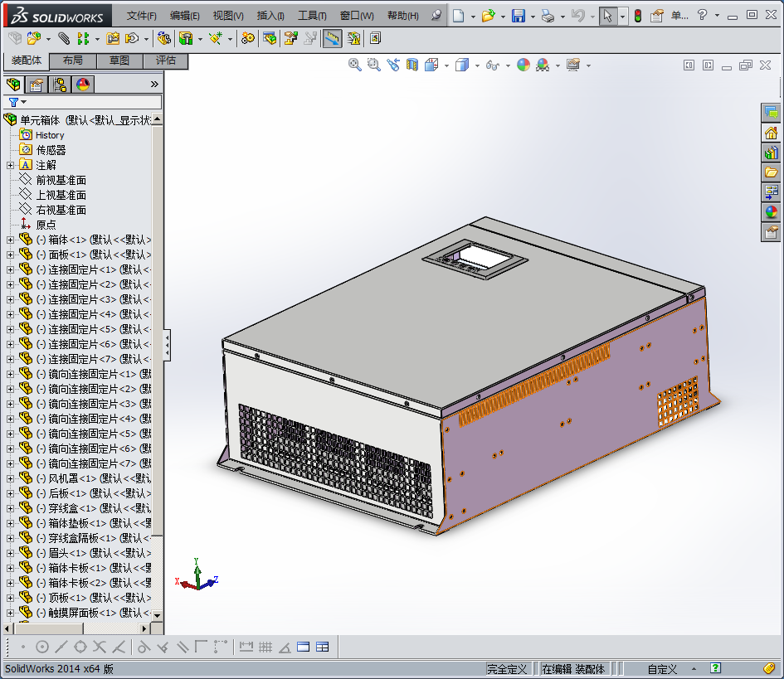This screenshot has height=679, width=784.
Task: Open the Design Library in task pane
Action: click(771, 153)
